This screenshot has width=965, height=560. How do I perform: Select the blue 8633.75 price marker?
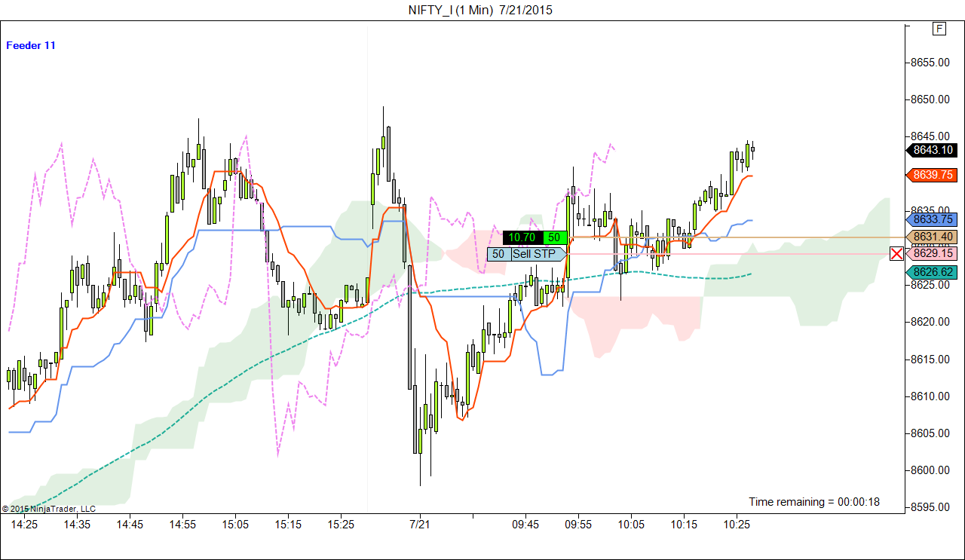pos(932,219)
